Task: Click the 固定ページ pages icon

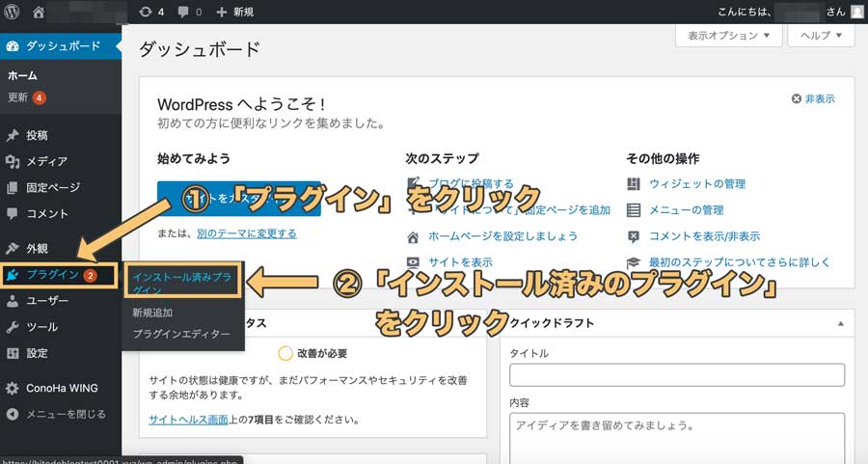Action: point(13,188)
